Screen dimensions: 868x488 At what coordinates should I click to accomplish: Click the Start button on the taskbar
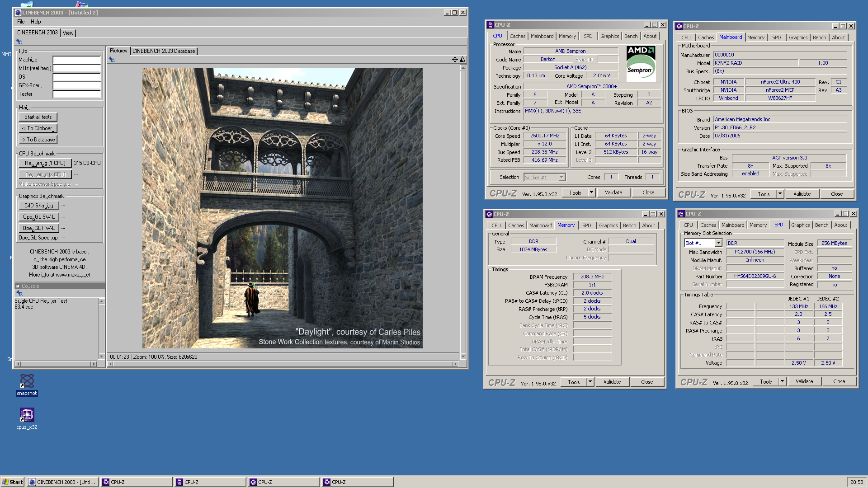coord(13,482)
